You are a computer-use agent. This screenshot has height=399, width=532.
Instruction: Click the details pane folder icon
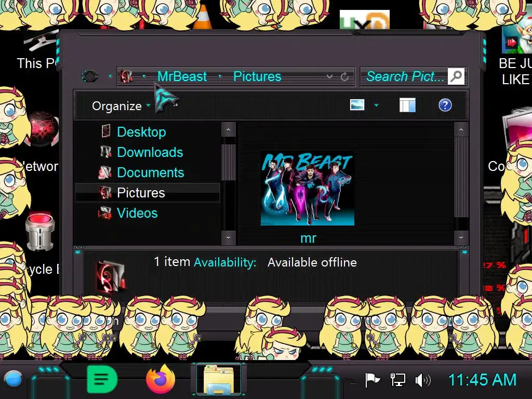[x=111, y=276]
